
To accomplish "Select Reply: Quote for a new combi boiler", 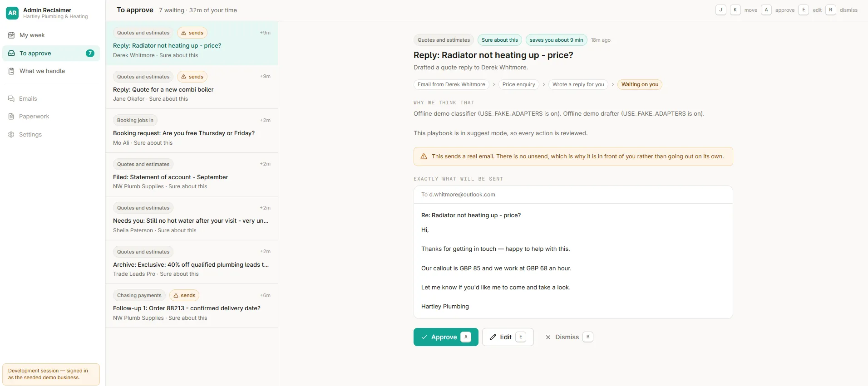I will coord(192,87).
